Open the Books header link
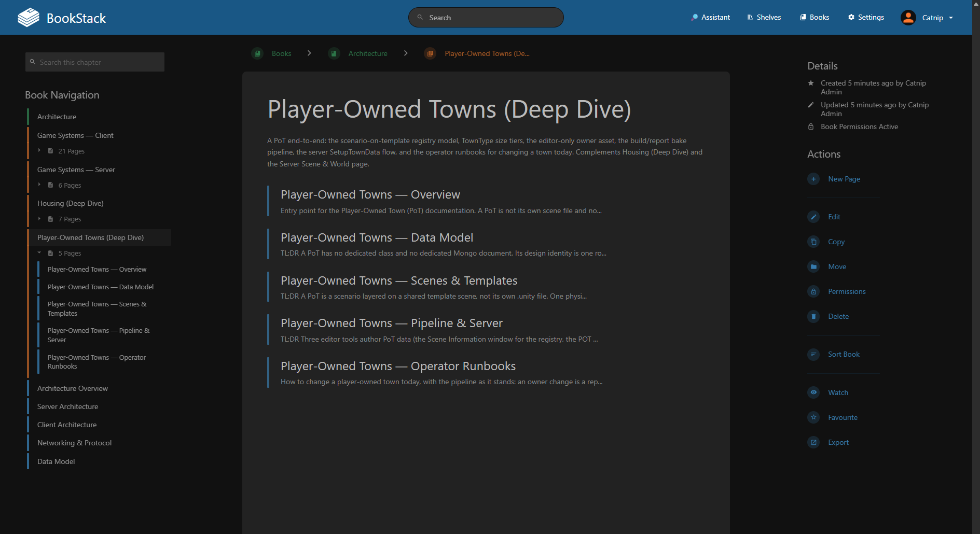 pos(815,18)
